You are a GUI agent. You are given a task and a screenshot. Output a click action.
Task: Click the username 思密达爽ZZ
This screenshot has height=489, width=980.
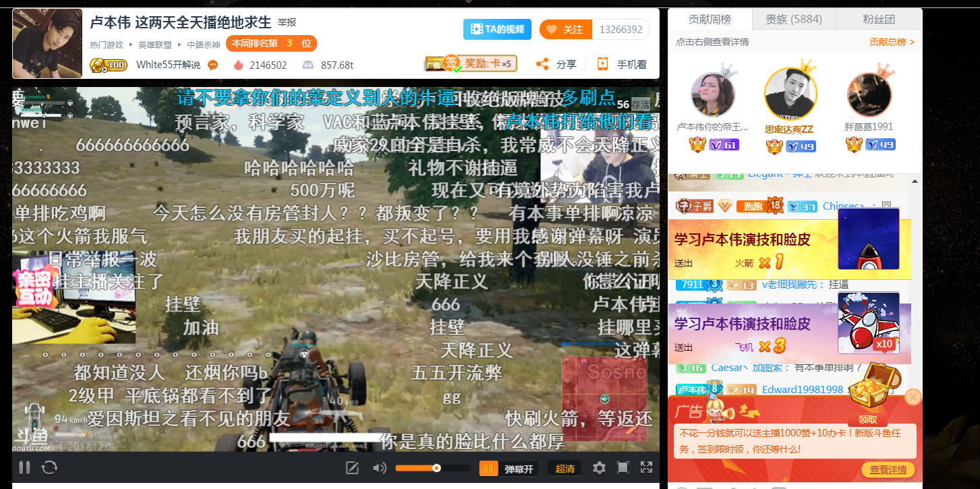click(789, 129)
